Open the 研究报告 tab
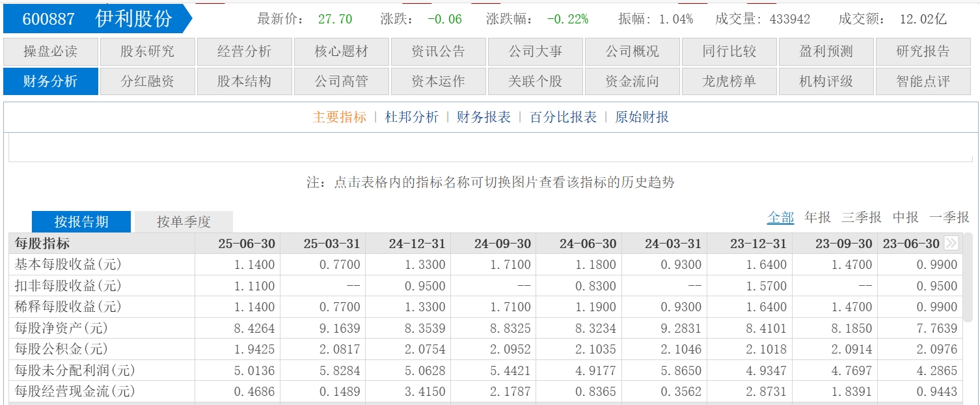The height and width of the screenshot is (405, 980). coord(923,51)
